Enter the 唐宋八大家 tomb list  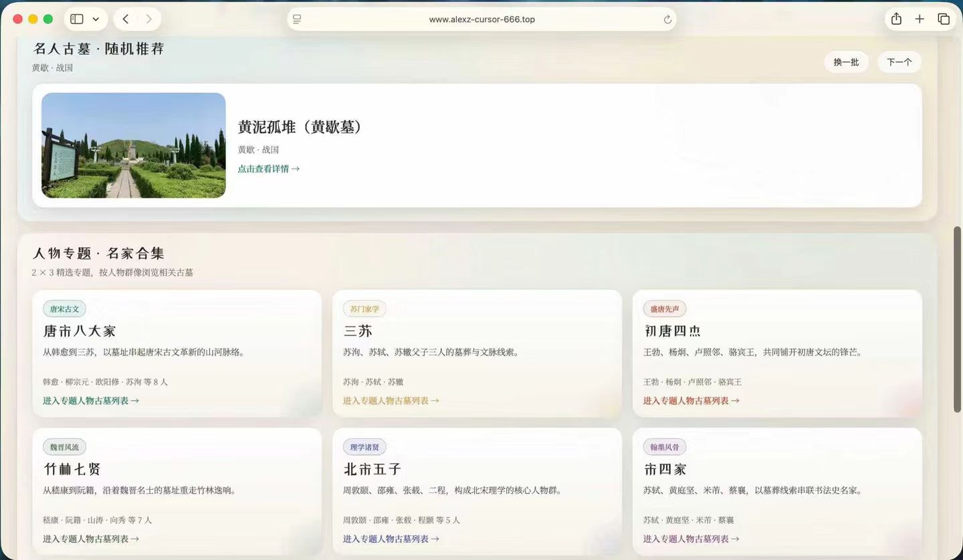coord(90,400)
